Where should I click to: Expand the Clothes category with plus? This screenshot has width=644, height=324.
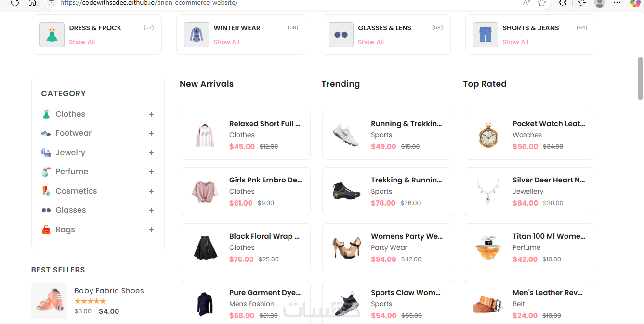pyautogui.click(x=151, y=114)
